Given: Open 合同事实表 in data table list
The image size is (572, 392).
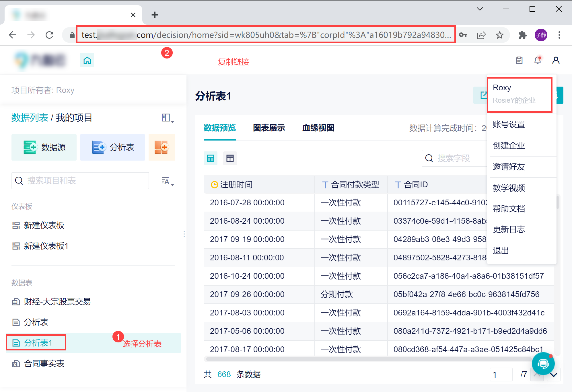Looking at the screenshot, I should pyautogui.click(x=44, y=364).
